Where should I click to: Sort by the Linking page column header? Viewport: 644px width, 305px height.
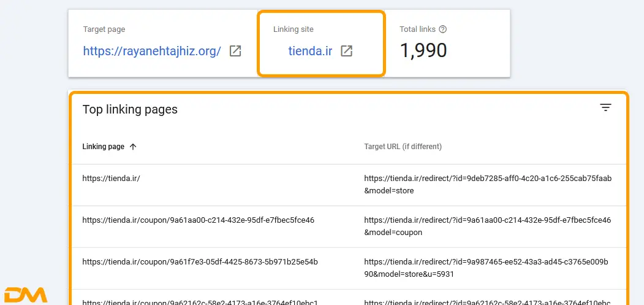(x=104, y=147)
